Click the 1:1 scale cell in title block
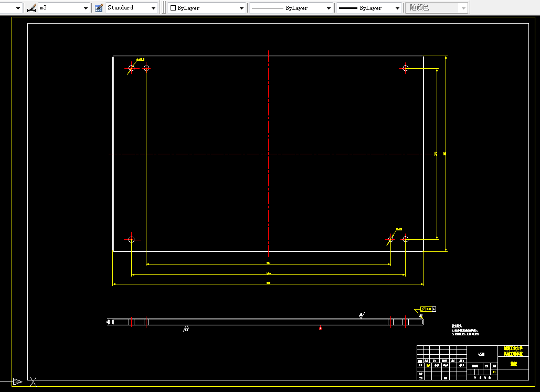 pyautogui.click(x=494, y=372)
